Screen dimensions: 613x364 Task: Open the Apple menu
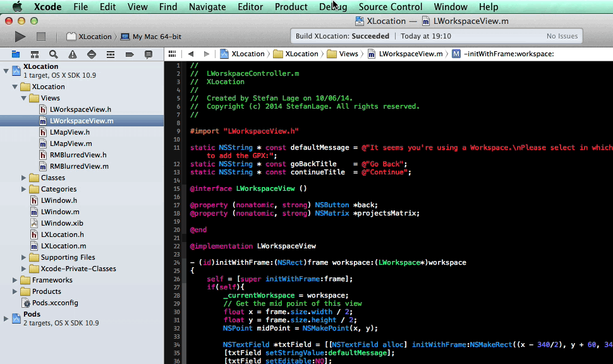click(x=18, y=7)
